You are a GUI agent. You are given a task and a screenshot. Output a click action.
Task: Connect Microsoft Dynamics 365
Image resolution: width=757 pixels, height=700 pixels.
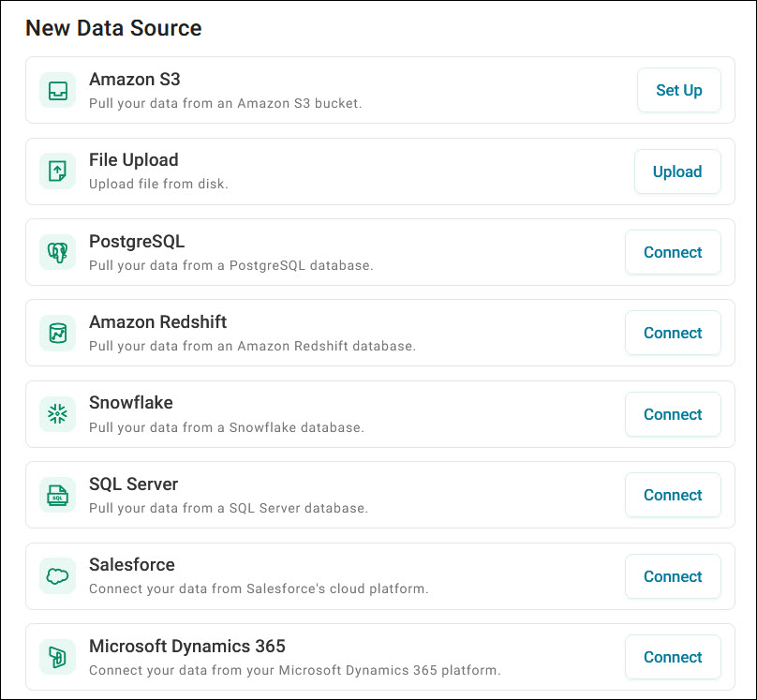(x=673, y=657)
